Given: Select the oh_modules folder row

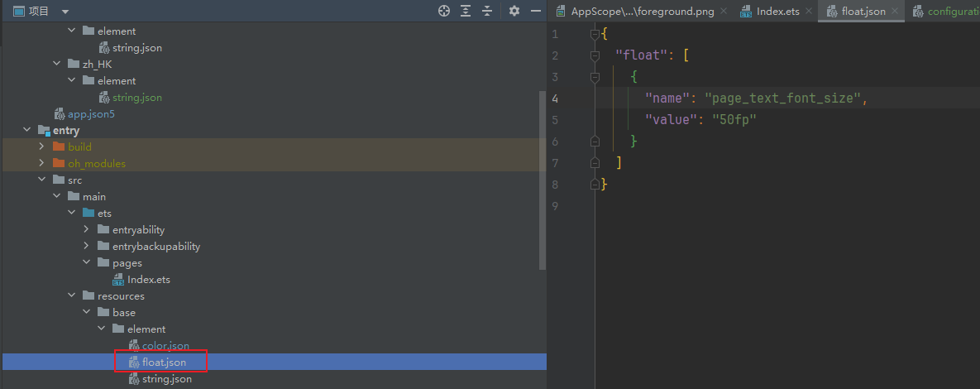Looking at the screenshot, I should [x=273, y=163].
